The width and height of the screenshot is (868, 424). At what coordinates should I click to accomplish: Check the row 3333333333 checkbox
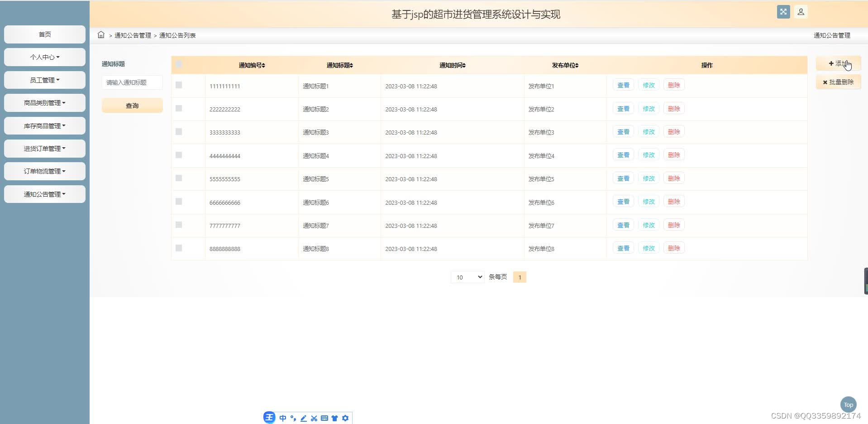pos(179,131)
